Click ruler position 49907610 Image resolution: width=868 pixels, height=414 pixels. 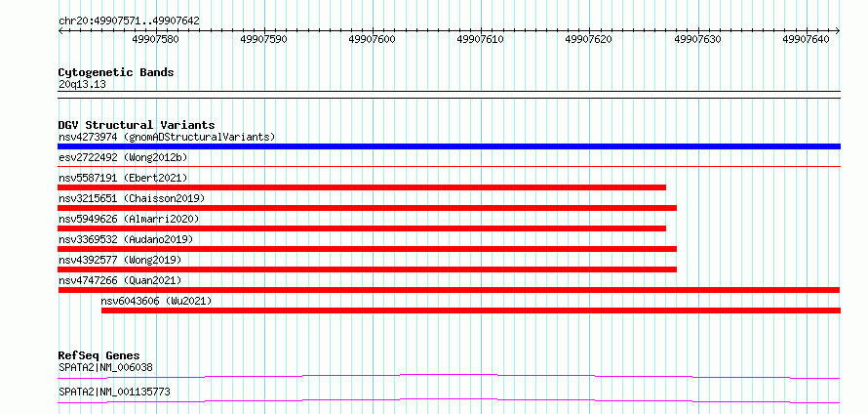[x=481, y=40]
